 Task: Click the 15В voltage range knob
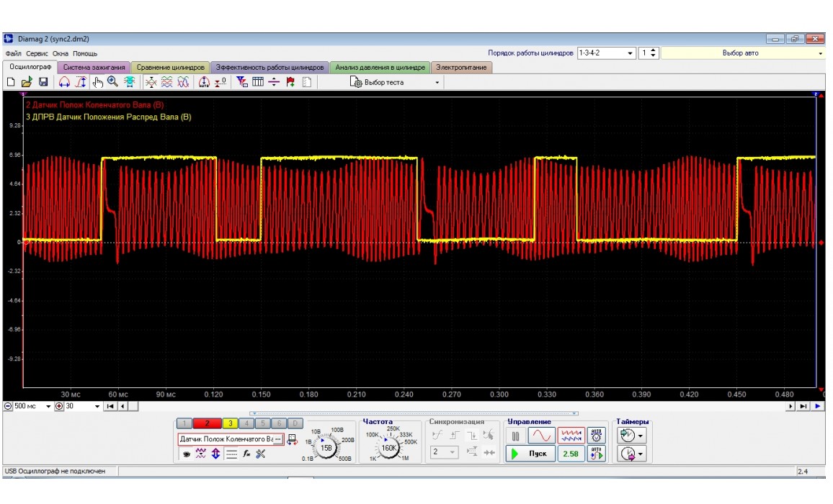pos(326,447)
